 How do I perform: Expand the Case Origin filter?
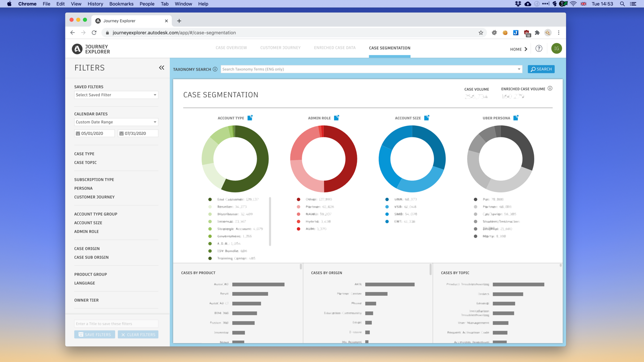click(x=87, y=248)
